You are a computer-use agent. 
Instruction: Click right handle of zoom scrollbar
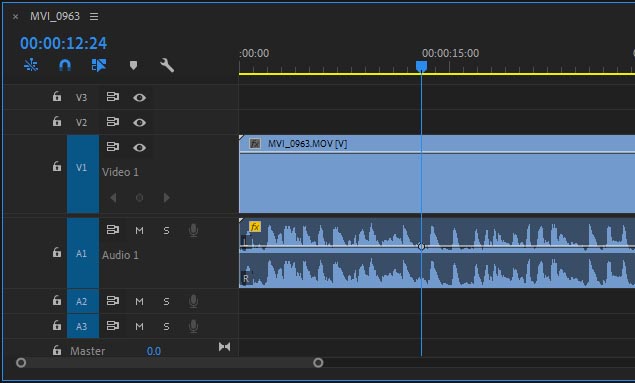click(x=318, y=363)
